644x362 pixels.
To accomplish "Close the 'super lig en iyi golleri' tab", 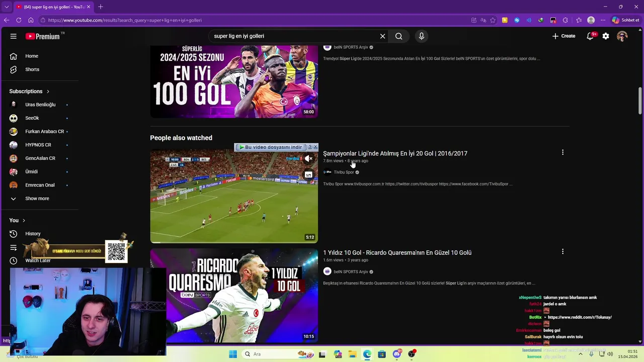I will tap(89, 7).
